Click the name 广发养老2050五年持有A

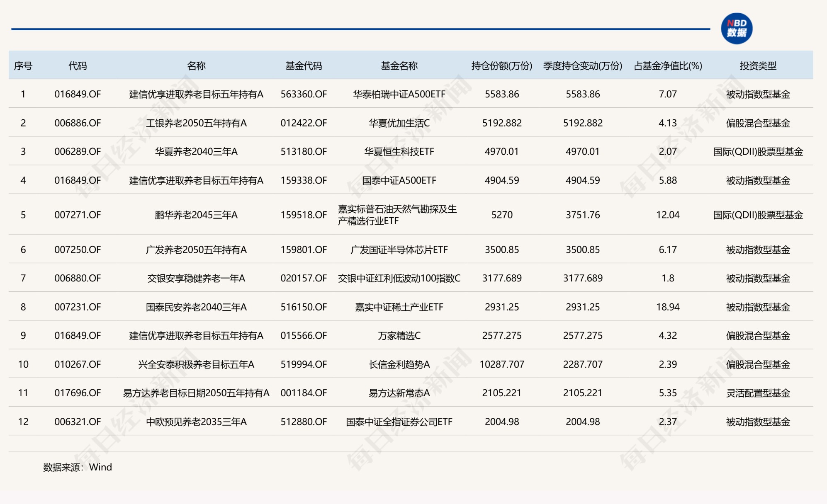click(196, 250)
